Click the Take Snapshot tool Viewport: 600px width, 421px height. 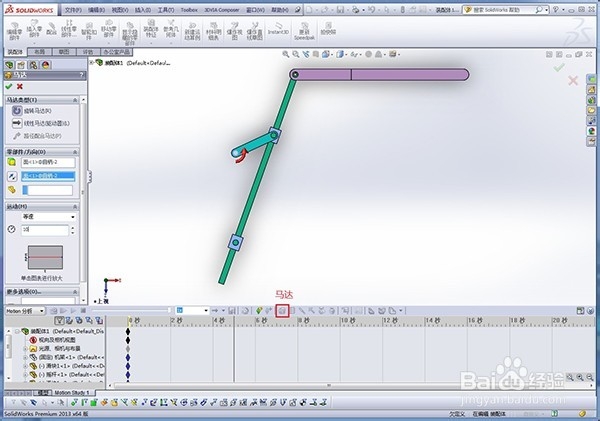coord(328,29)
